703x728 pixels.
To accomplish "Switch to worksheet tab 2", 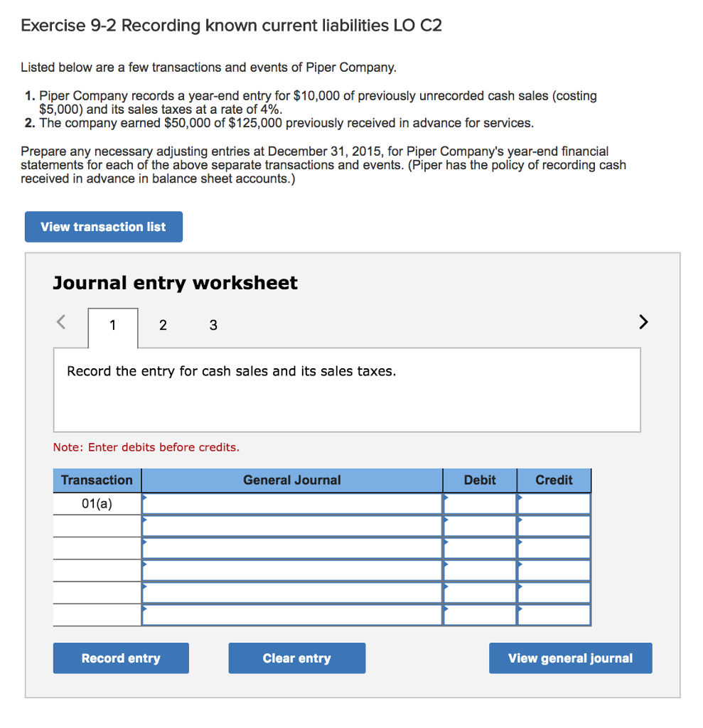I will 163,325.
